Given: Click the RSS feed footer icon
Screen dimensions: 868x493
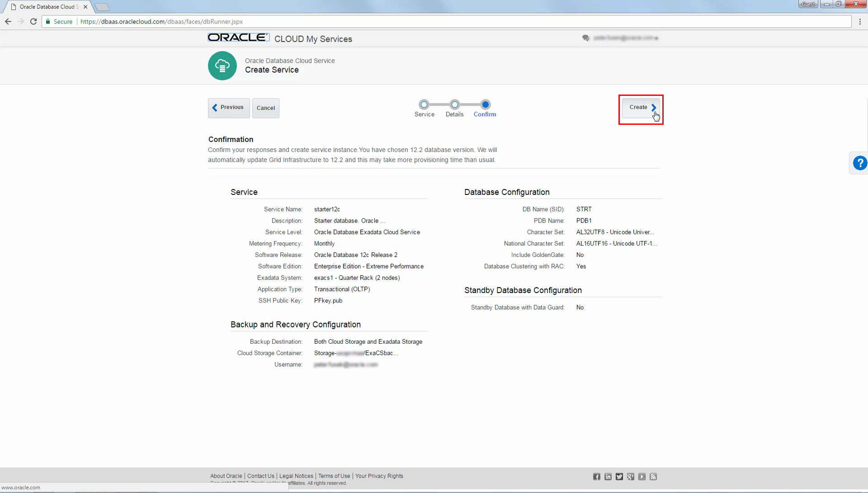Looking at the screenshot, I should pyautogui.click(x=653, y=477).
